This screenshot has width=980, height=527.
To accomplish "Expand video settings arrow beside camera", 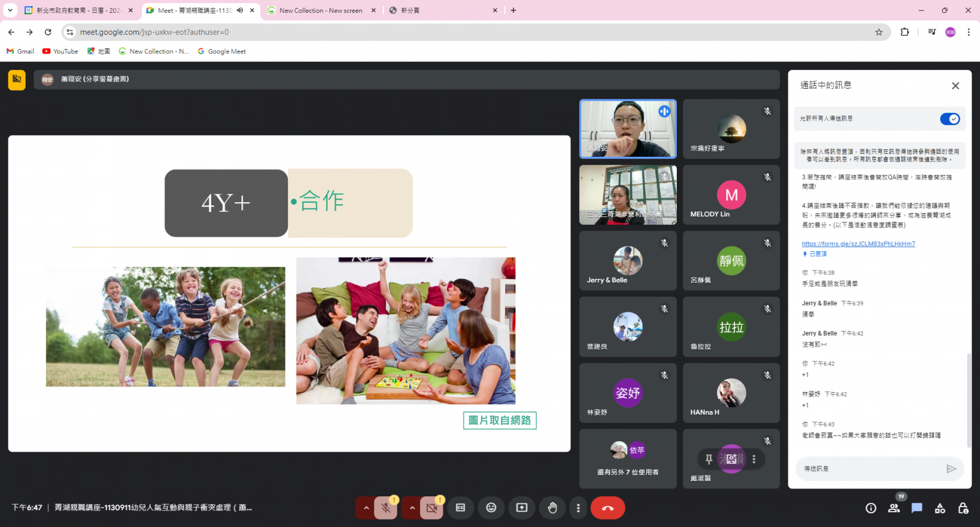I will [412, 507].
